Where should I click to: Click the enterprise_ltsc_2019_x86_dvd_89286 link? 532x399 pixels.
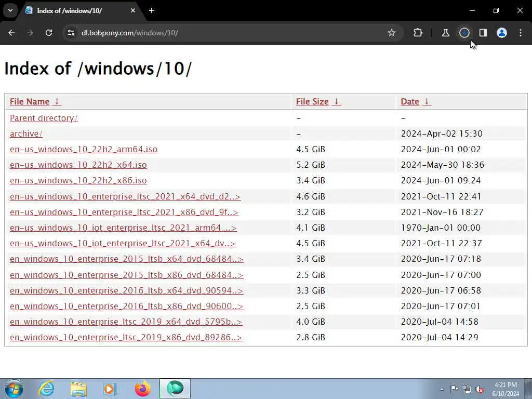(126, 337)
